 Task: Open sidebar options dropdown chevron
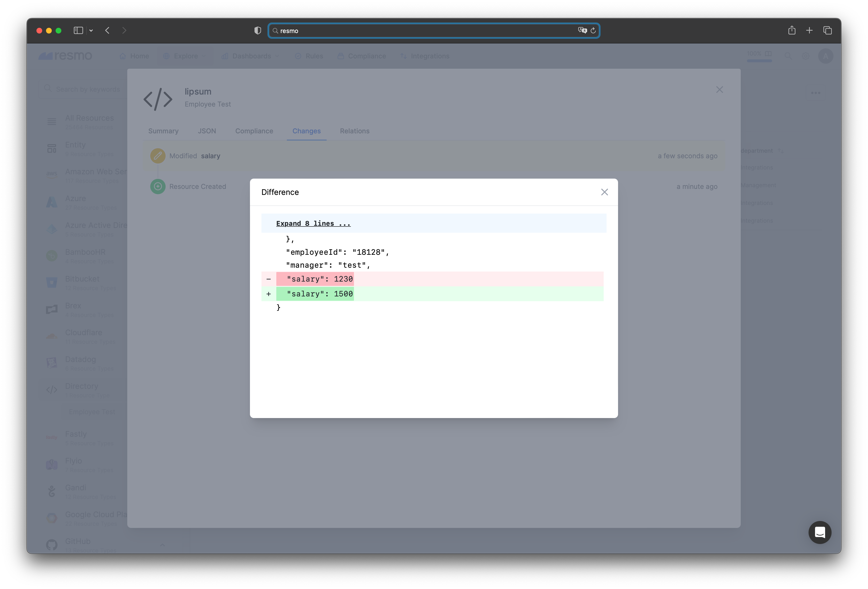point(91,31)
